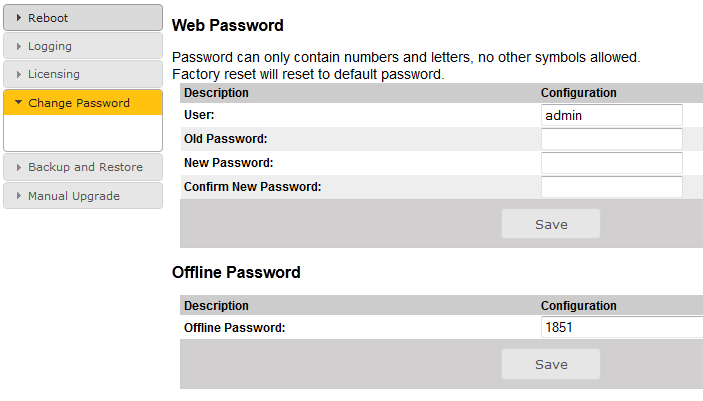
Task: Click the User field containing admin
Action: pyautogui.click(x=611, y=115)
